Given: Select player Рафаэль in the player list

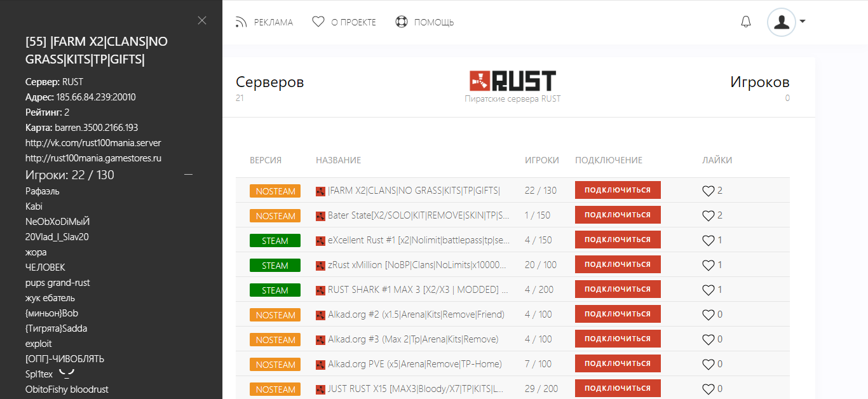Looking at the screenshot, I should [43, 191].
